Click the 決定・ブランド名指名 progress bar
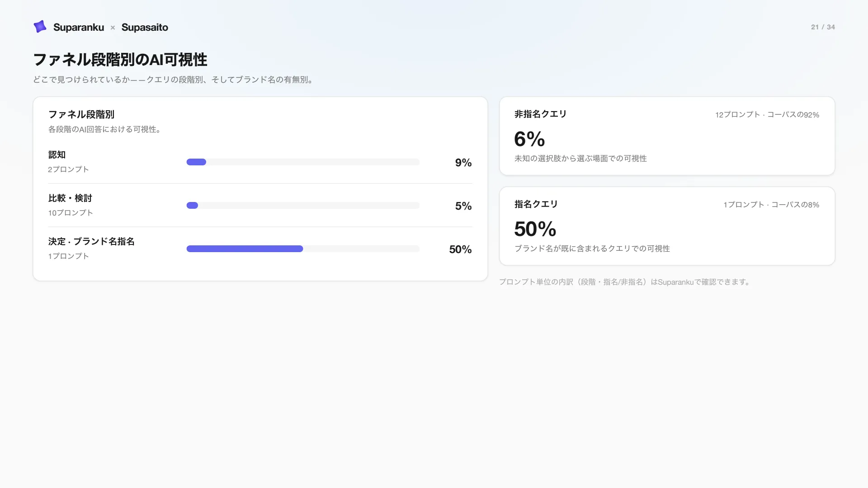 click(x=303, y=249)
